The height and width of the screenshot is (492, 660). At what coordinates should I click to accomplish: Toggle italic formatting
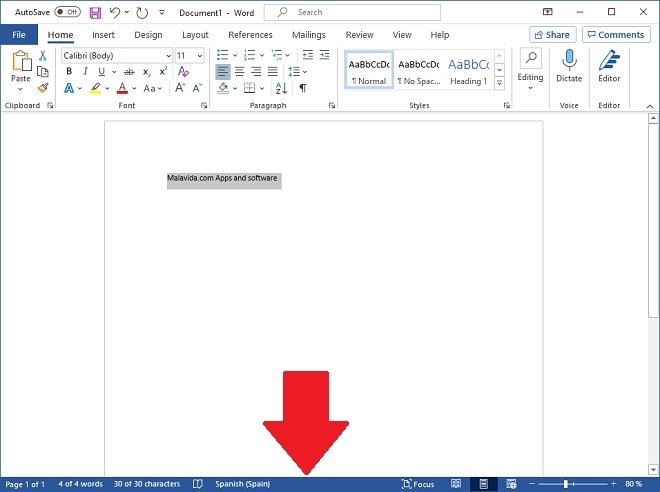pos(85,72)
